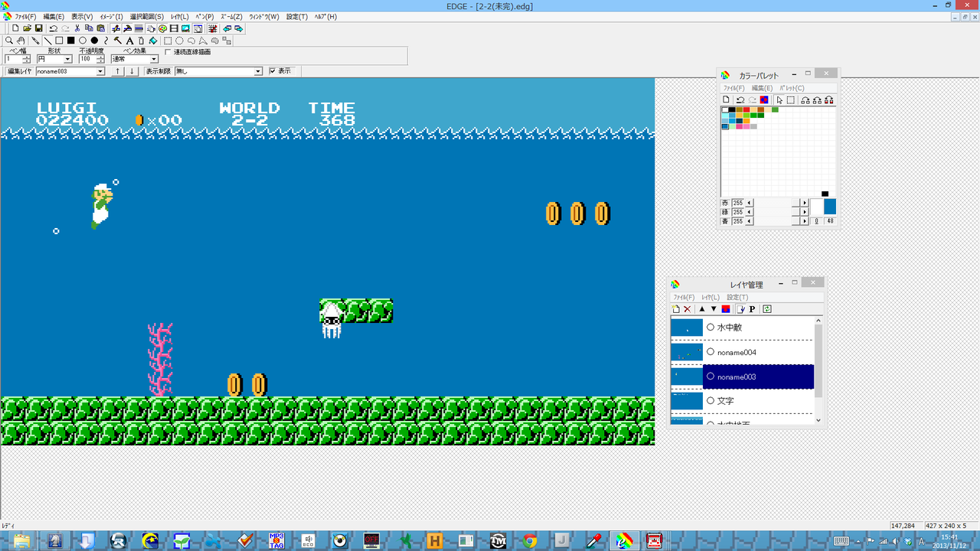Save the file with the floppy icon
The width and height of the screenshot is (980, 551).
click(38, 28)
